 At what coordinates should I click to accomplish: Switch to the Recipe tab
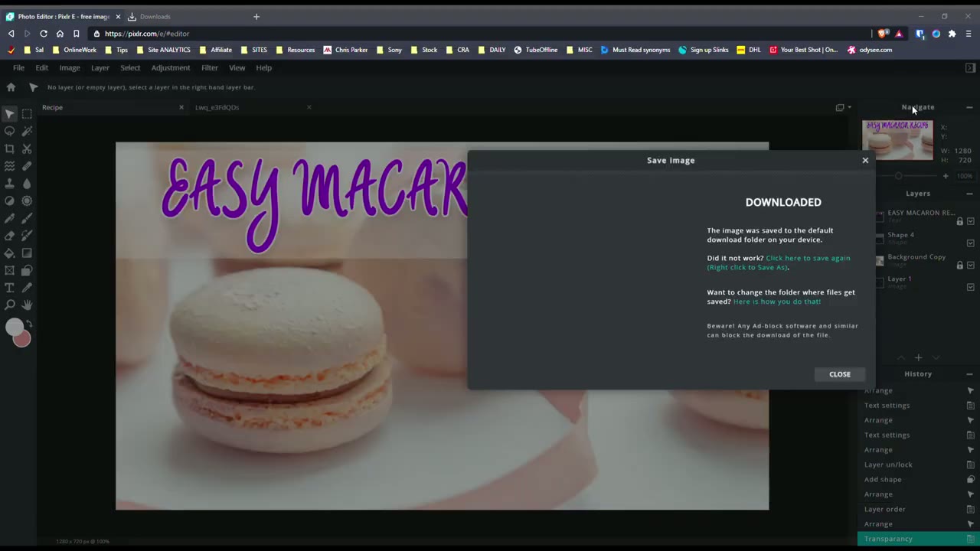(52, 107)
